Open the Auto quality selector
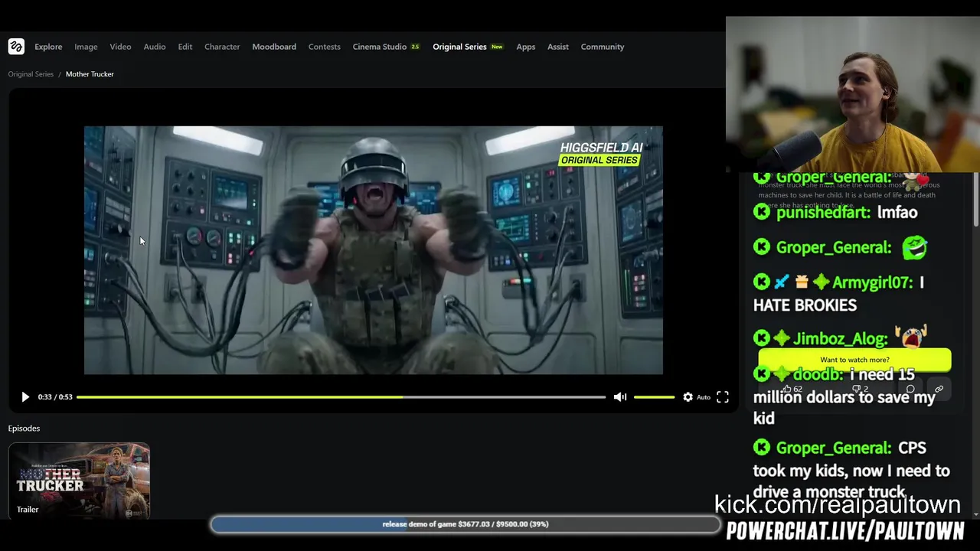The height and width of the screenshot is (551, 980). pos(704,396)
